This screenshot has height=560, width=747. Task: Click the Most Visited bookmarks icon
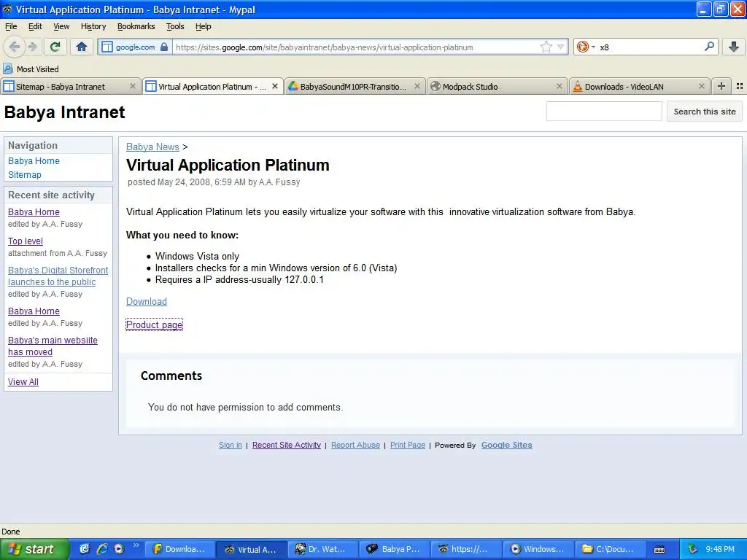[x=7, y=69]
